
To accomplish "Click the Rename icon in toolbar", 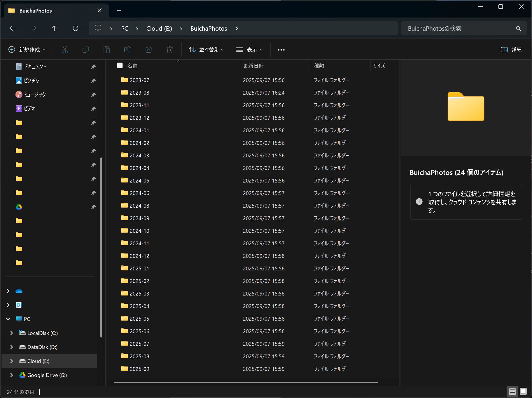I will coord(128,50).
